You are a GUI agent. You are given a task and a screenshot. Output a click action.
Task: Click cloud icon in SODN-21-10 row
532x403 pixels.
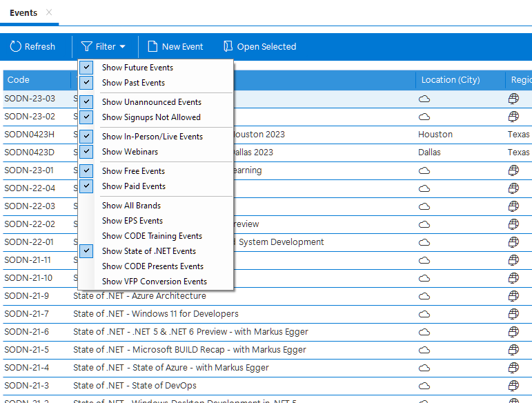[424, 279]
